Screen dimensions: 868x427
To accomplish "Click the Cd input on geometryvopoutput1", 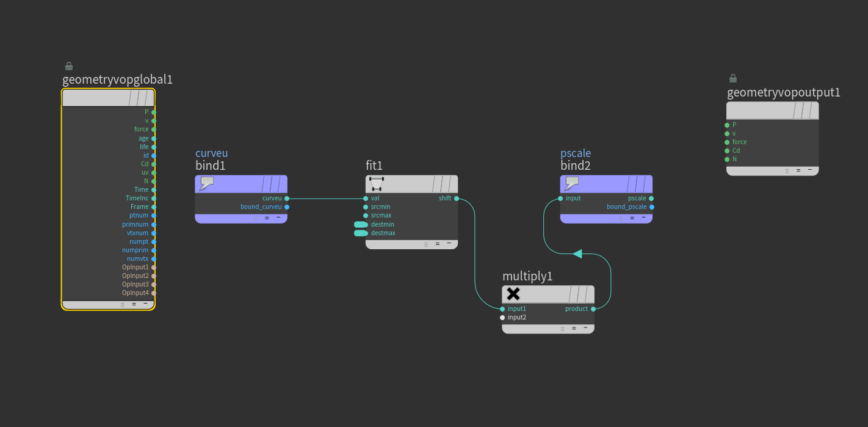I will click(727, 151).
